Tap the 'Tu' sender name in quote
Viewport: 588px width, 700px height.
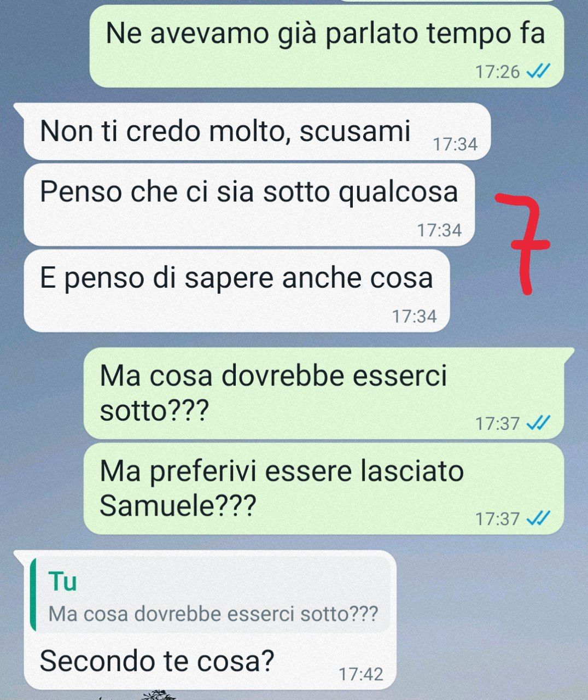click(x=63, y=581)
